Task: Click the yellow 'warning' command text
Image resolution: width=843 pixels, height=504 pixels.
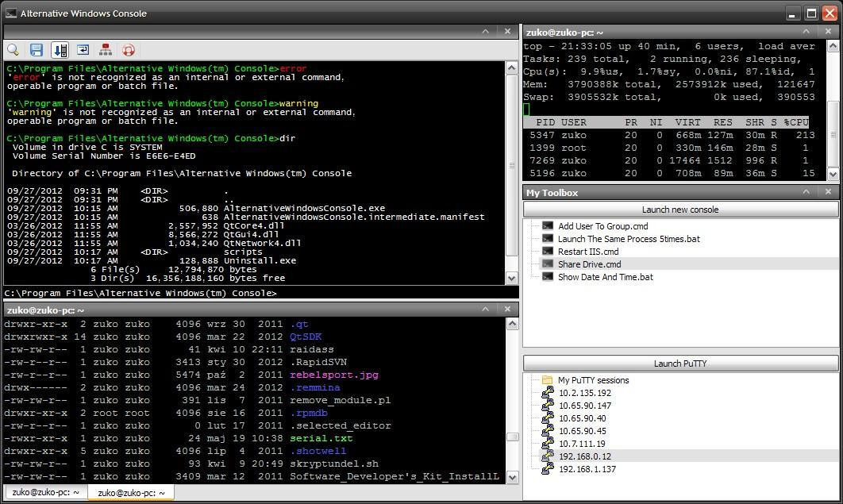Action: (x=299, y=104)
